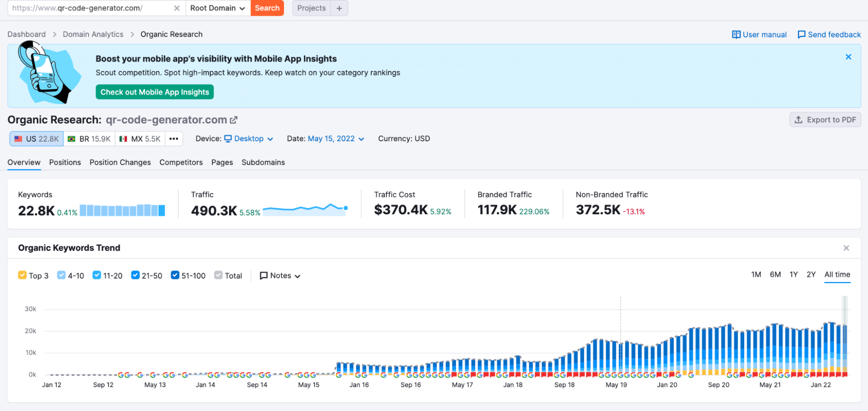868x411 pixels.
Task: Click the desktop monitor device icon
Action: click(228, 139)
